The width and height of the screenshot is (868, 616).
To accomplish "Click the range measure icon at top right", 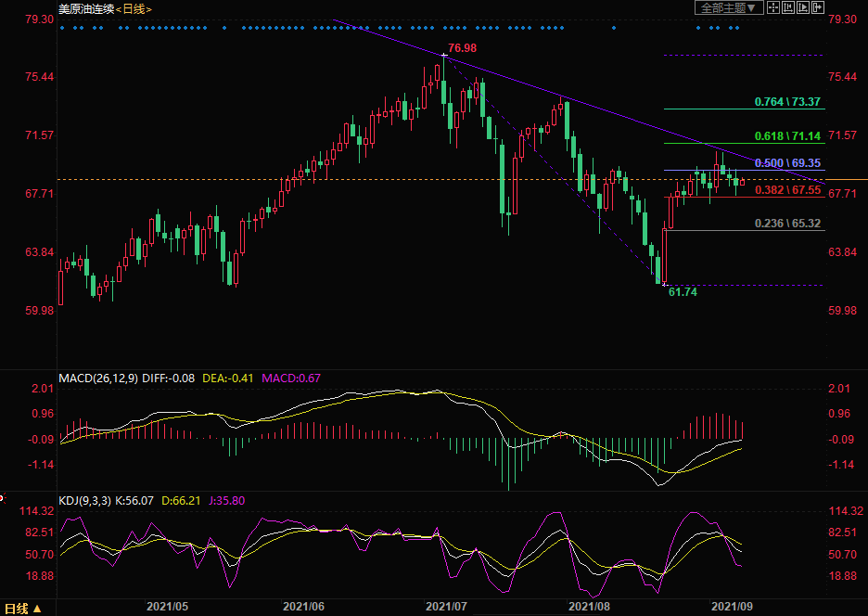I will click(786, 7).
